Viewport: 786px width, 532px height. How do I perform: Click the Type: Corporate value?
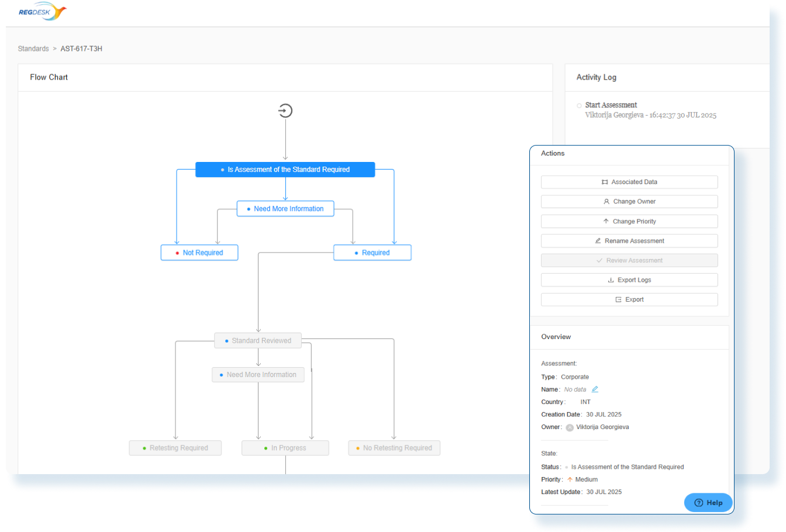pyautogui.click(x=575, y=377)
